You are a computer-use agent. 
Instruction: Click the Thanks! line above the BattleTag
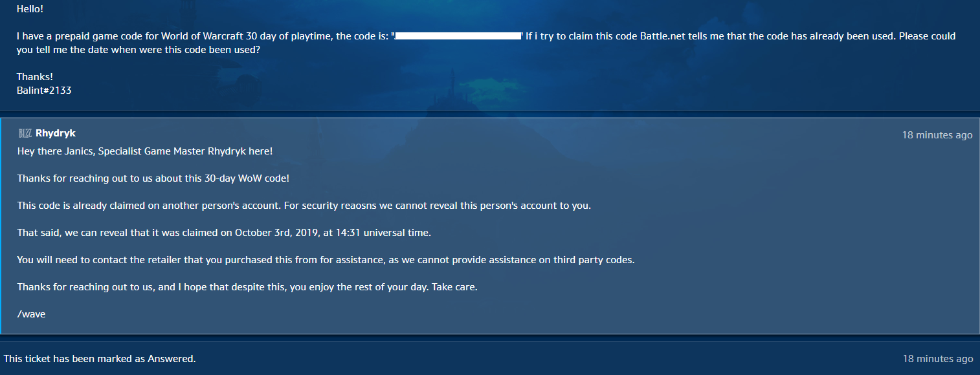(x=35, y=77)
